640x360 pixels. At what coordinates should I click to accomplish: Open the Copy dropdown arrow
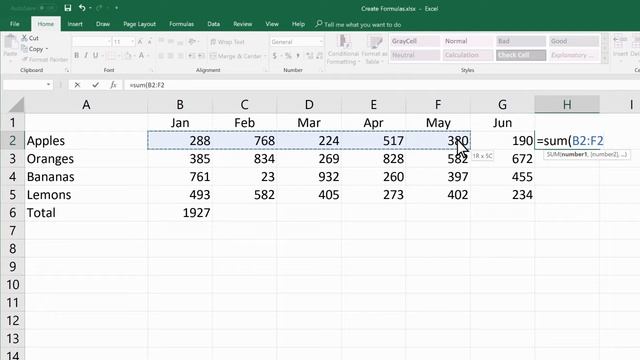pos(47,49)
